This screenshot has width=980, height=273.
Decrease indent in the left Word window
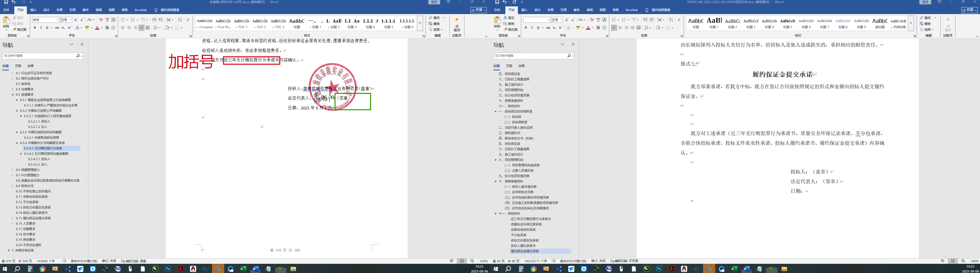tap(154, 20)
